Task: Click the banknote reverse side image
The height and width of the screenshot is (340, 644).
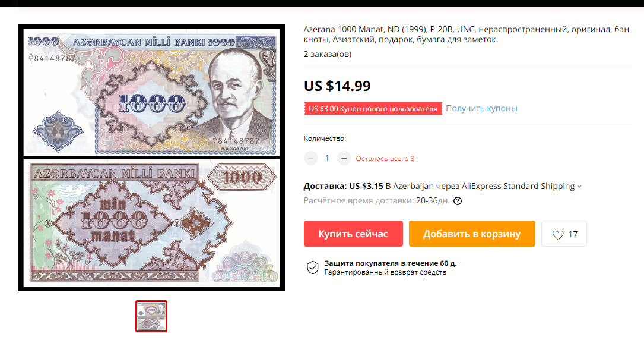Action: tap(151, 223)
